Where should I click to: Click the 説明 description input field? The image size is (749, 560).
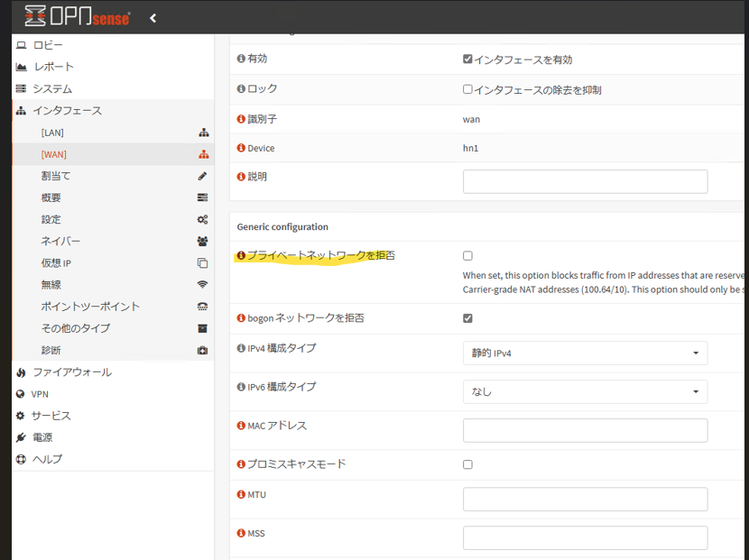click(585, 181)
